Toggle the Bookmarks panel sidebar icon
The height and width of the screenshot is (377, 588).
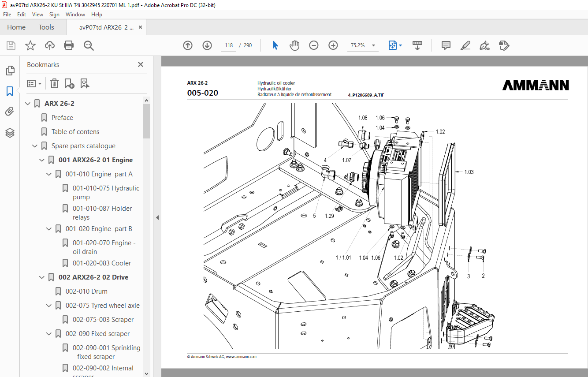[10, 91]
